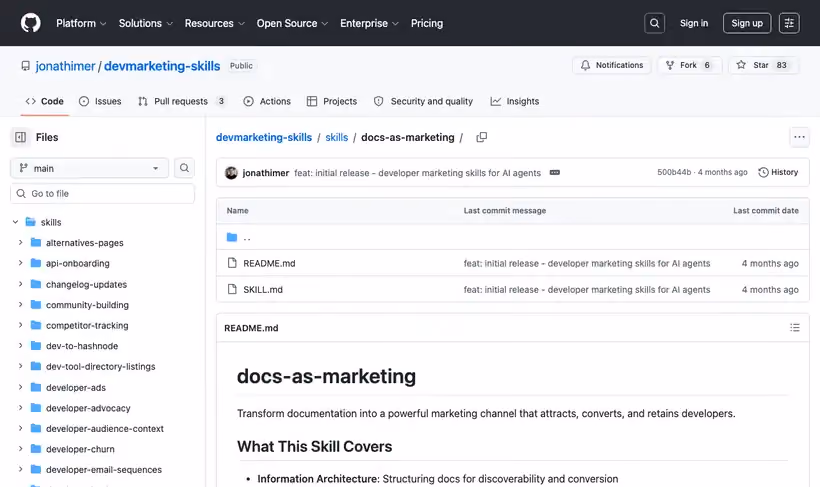This screenshot has width=820, height=487.
Task: Go to the Pricing page
Action: [427, 23]
